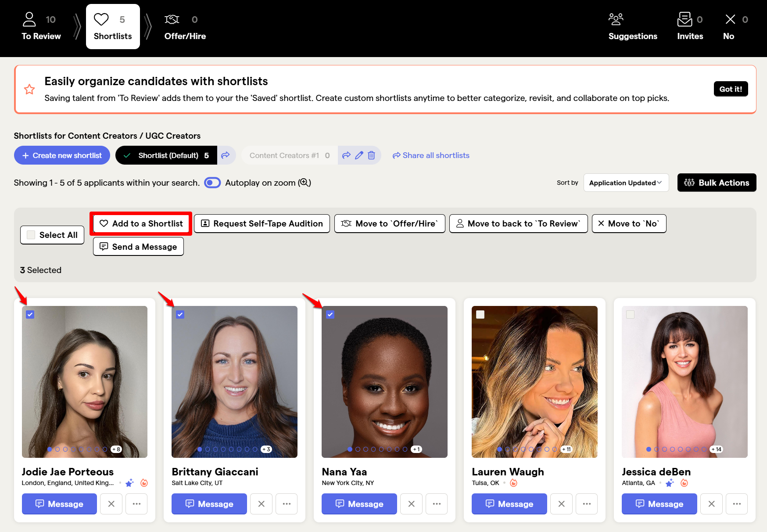Select the Content Creators #1 shortlist

(290, 155)
